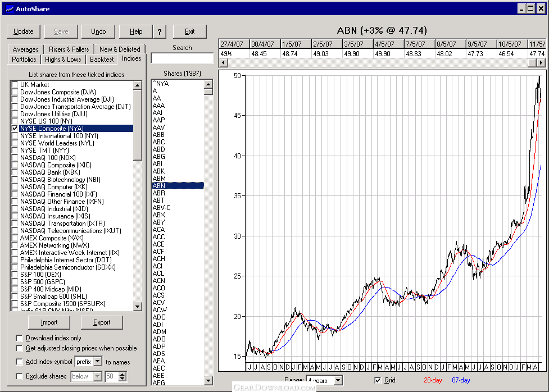Click down arrow of indices list scrollbar
Image resolution: width=549 pixels, height=392 pixels.
pos(138,307)
